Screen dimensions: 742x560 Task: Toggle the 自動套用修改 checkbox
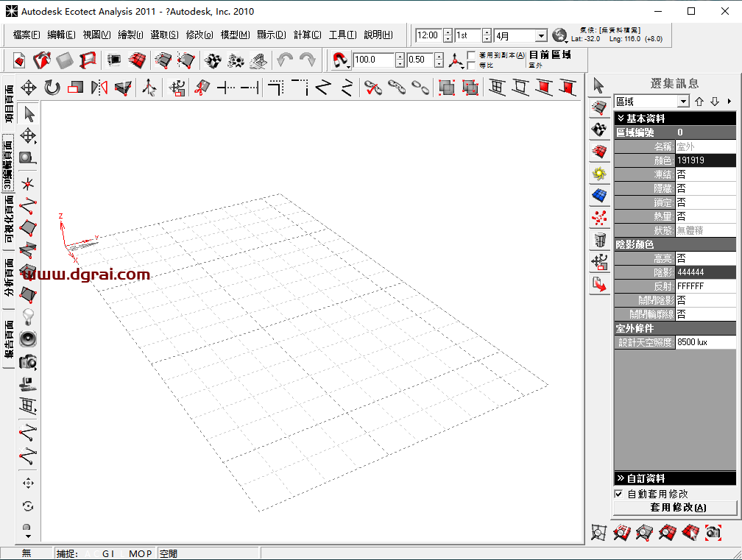click(x=618, y=494)
